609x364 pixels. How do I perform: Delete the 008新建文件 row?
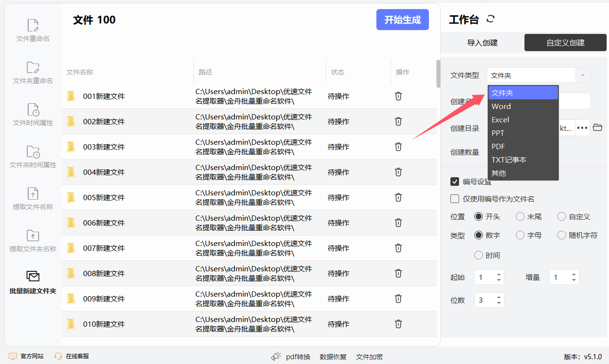coord(398,273)
